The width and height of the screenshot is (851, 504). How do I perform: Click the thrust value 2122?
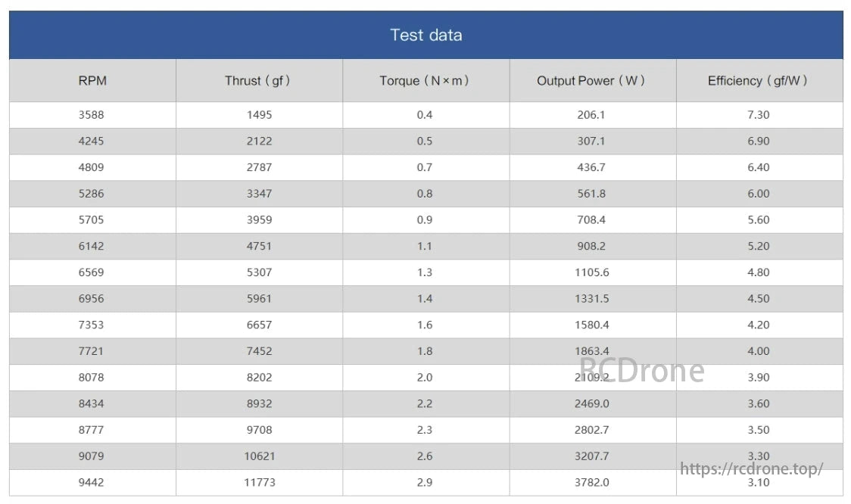coord(259,142)
